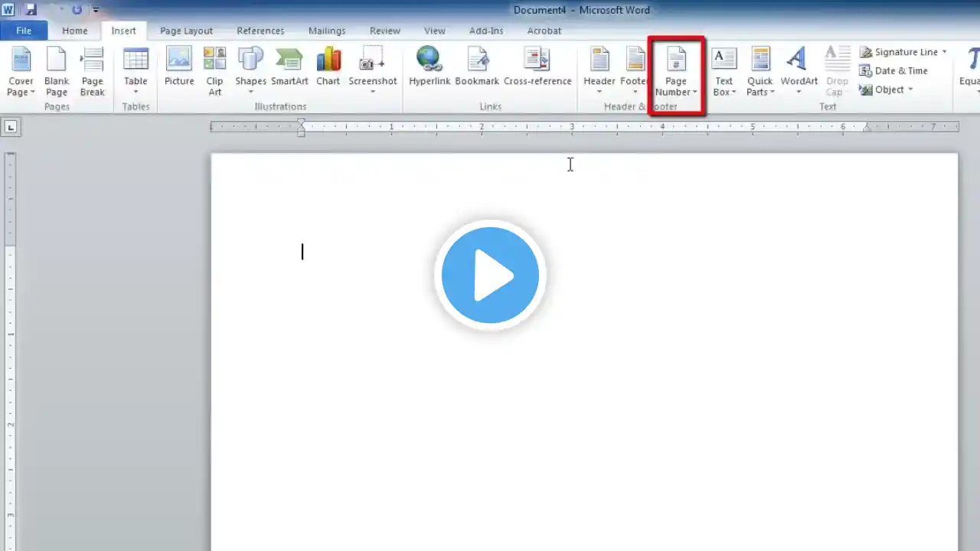
Task: Expand the arrow next to Object
Action: click(910, 90)
